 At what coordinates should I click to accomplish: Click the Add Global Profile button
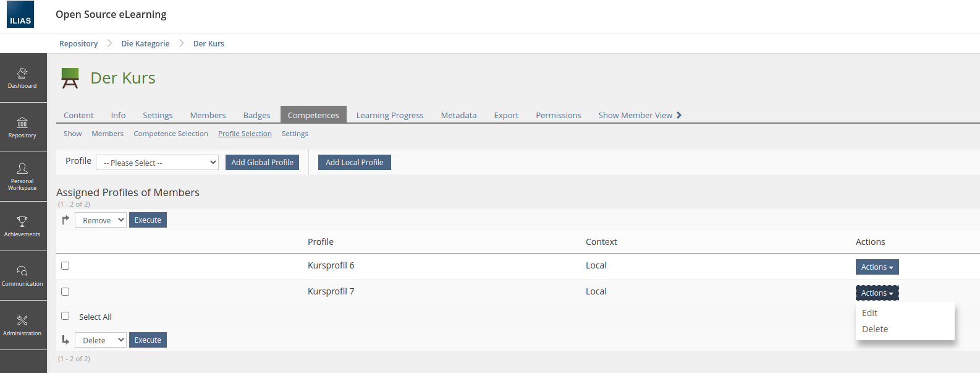pos(262,163)
